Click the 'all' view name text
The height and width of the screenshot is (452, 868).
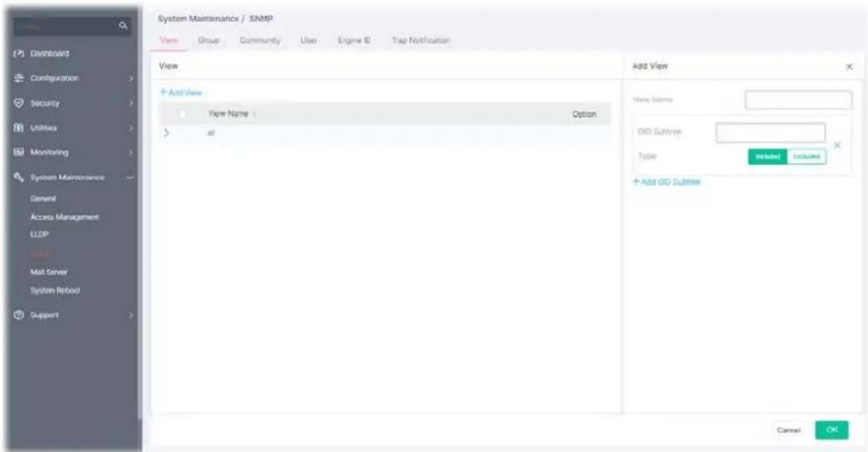pyautogui.click(x=211, y=133)
